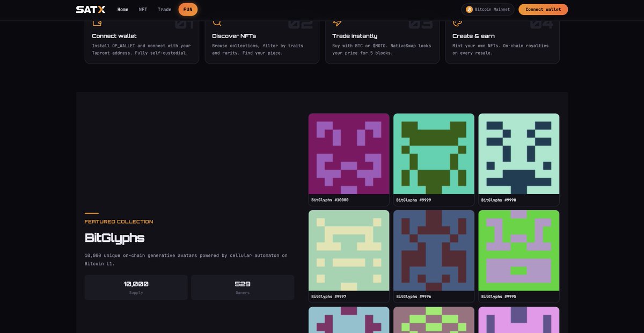Image resolution: width=644 pixels, height=333 pixels.
Task: Open the NFT nav item
Action: [x=143, y=10]
